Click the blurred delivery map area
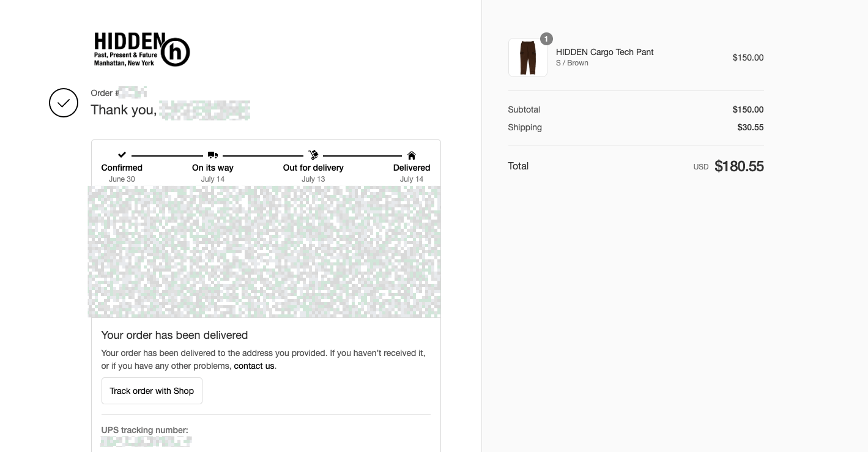The height and width of the screenshot is (452, 868). (x=264, y=251)
